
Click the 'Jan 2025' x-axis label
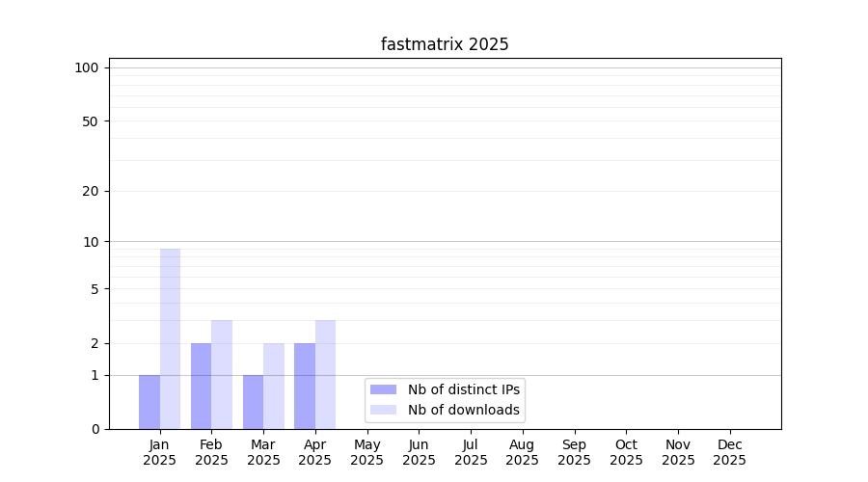coord(159,452)
